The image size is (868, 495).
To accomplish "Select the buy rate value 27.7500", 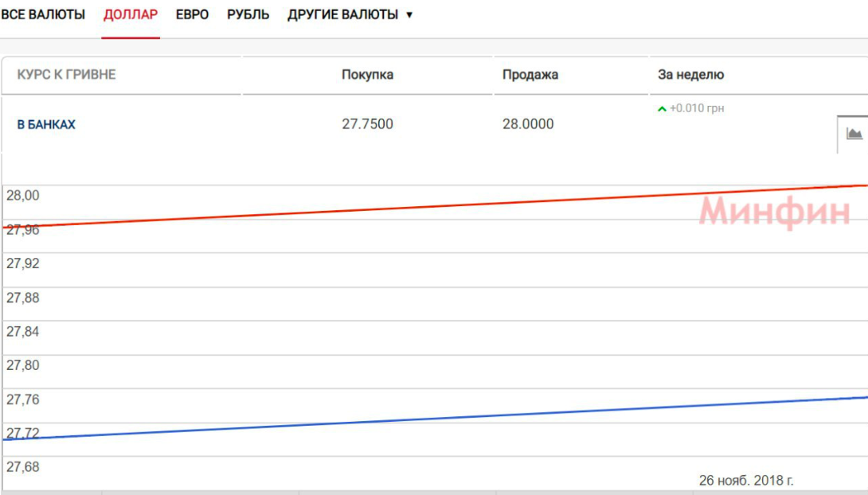I will pos(367,124).
